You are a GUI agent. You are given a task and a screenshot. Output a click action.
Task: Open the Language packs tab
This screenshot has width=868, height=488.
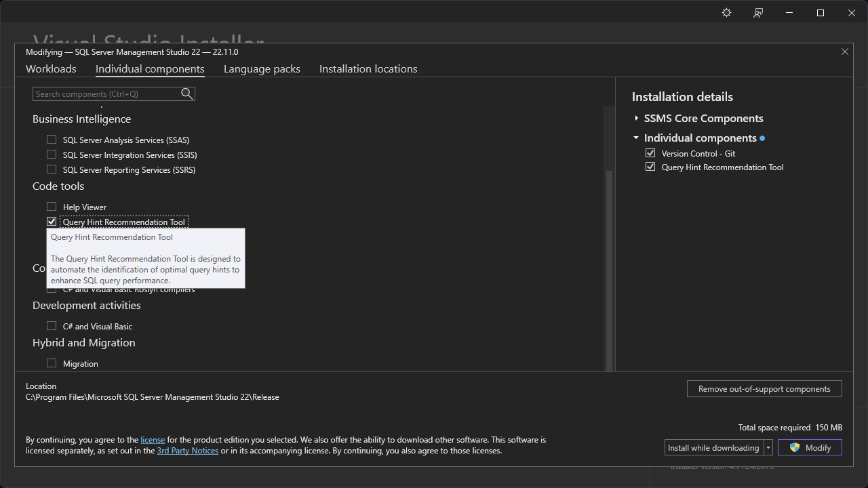[262, 68]
